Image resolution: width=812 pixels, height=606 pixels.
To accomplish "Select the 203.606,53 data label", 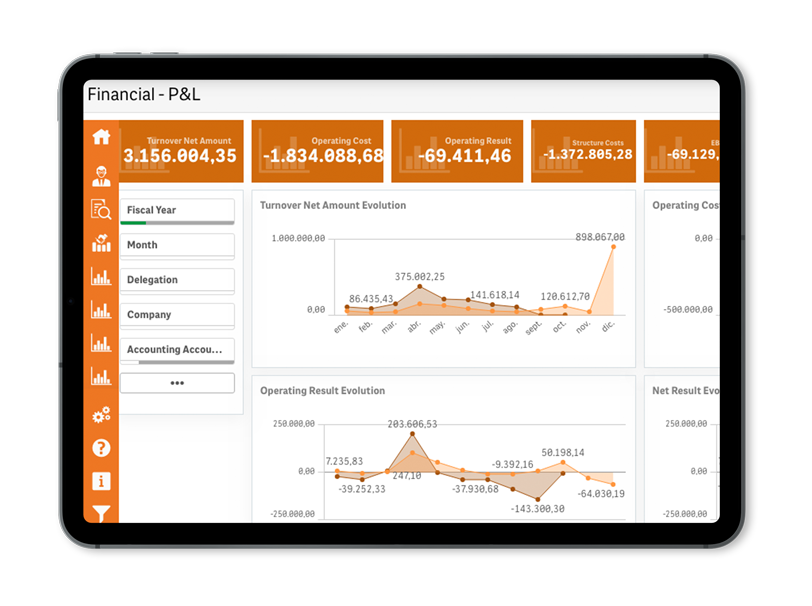I will tap(412, 424).
